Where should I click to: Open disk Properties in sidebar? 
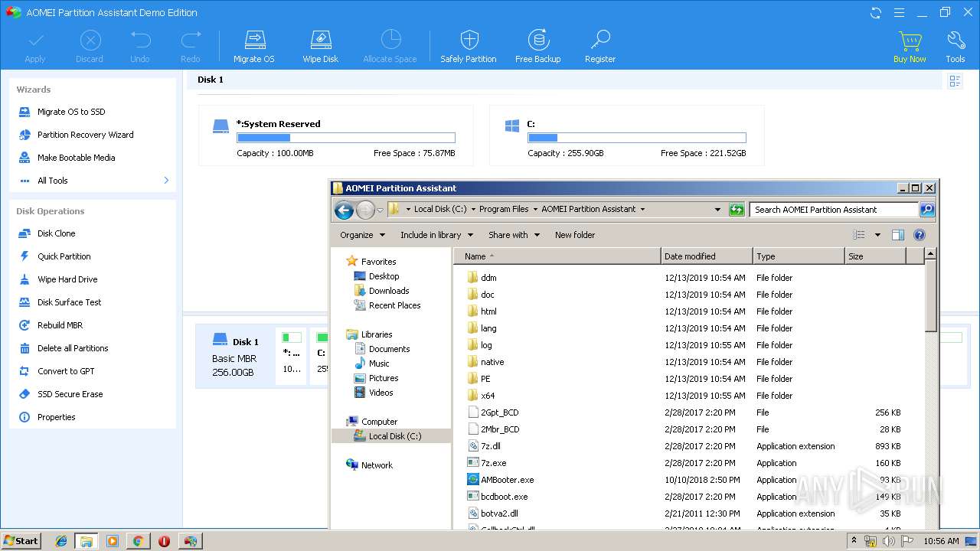coord(57,417)
